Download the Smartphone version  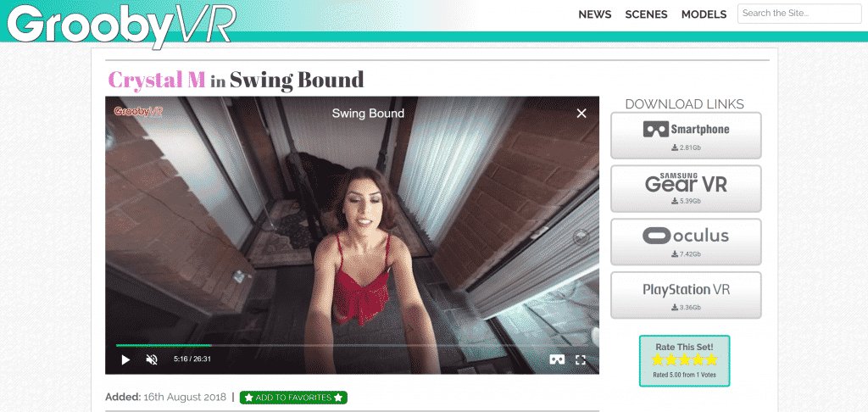pyautogui.click(x=686, y=136)
